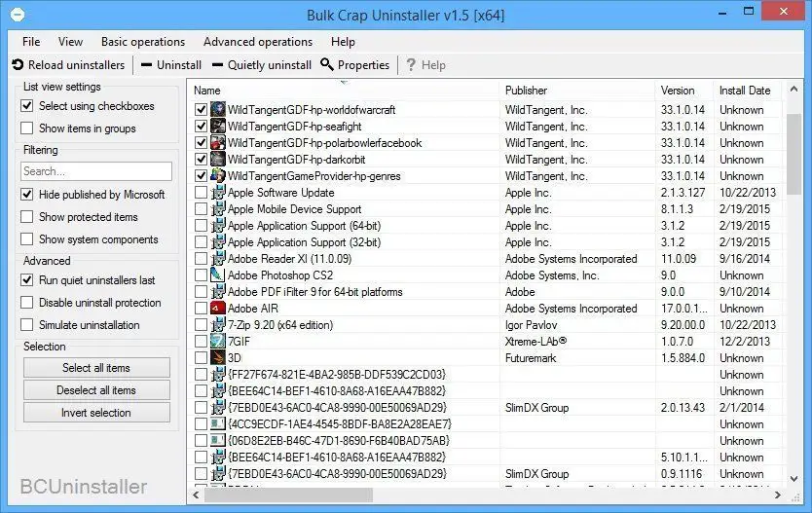812x513 pixels.
Task: Click the horizontal scrollbar right arrow
Action: (777, 495)
